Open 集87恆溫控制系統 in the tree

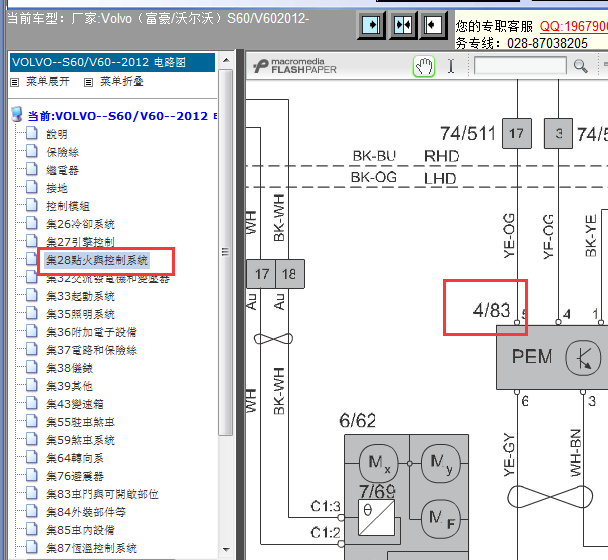[91, 548]
